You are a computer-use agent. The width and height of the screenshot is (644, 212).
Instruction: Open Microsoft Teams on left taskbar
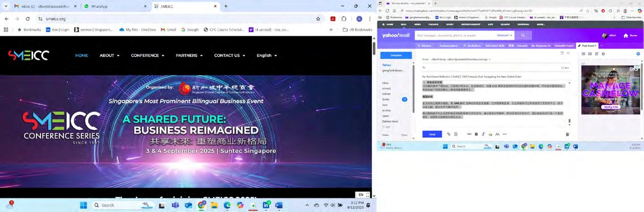tap(175, 205)
